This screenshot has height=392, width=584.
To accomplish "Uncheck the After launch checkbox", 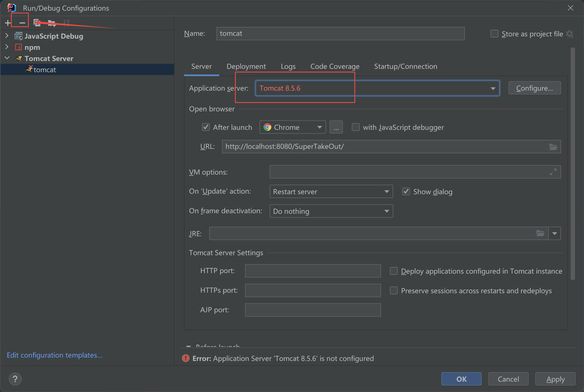I will click(x=206, y=127).
